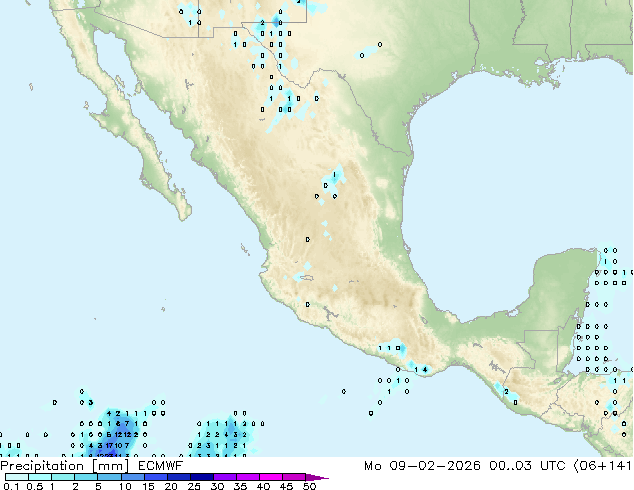Click the 'ECMWF' model label
Image resolution: width=634 pixels, height=490 pixels.
click(x=161, y=466)
